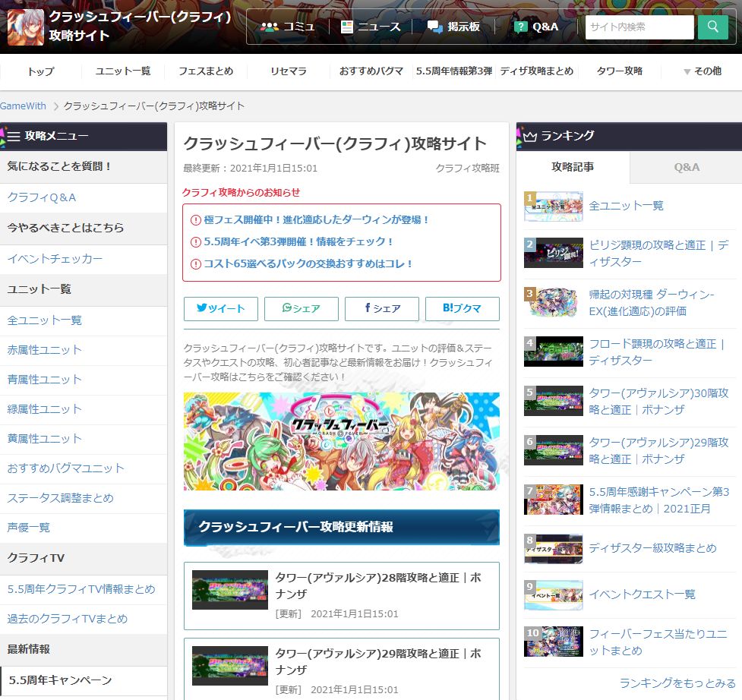Click the green magnifying-glass search button
This screenshot has height=700, width=742.
[x=712, y=27]
